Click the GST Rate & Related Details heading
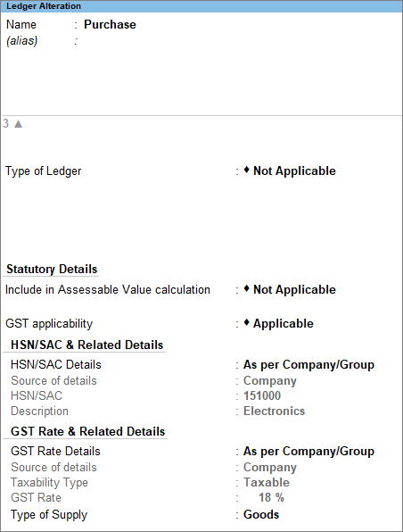The width and height of the screenshot is (403, 532). pos(87,431)
